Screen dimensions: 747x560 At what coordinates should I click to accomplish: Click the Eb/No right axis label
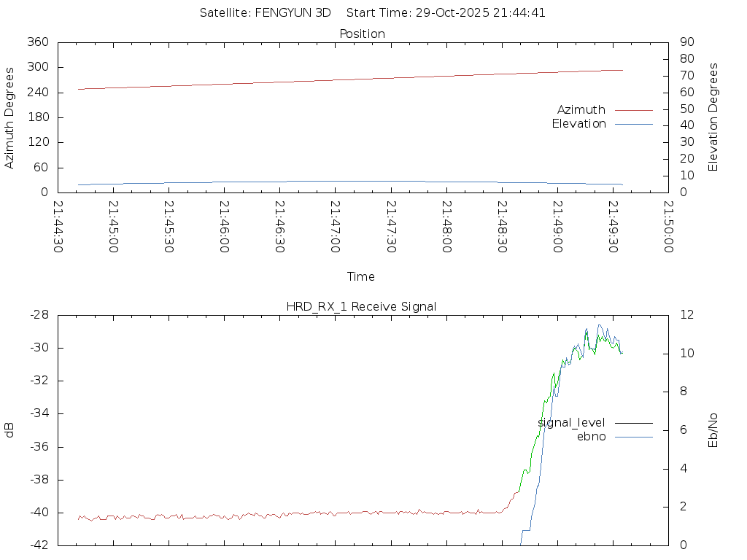(x=713, y=430)
